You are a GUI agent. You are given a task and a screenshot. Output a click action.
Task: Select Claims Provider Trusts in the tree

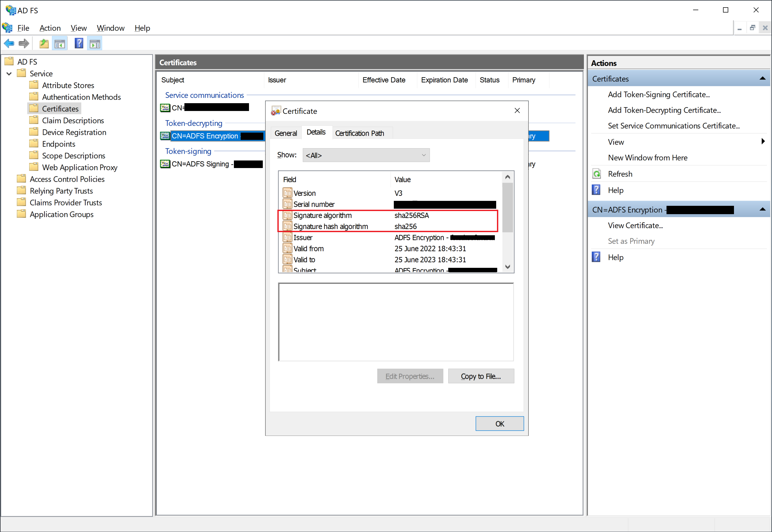click(66, 202)
